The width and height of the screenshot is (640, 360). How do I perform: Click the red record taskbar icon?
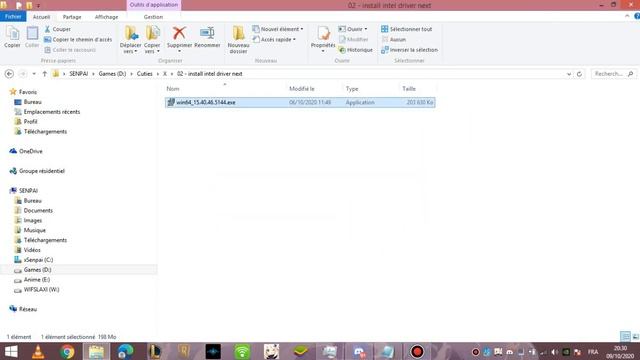[417, 351]
